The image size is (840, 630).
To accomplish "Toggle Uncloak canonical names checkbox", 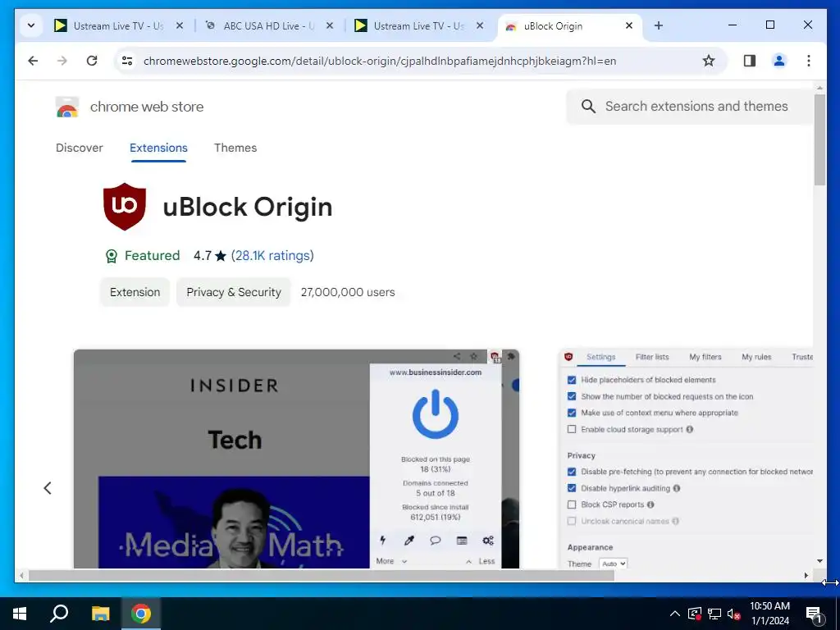I will pyautogui.click(x=572, y=521).
